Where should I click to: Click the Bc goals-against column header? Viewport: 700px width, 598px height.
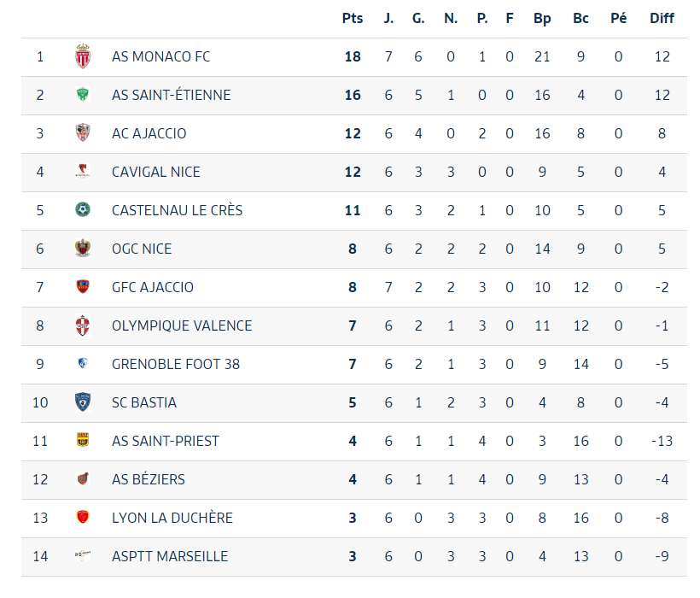coord(581,18)
